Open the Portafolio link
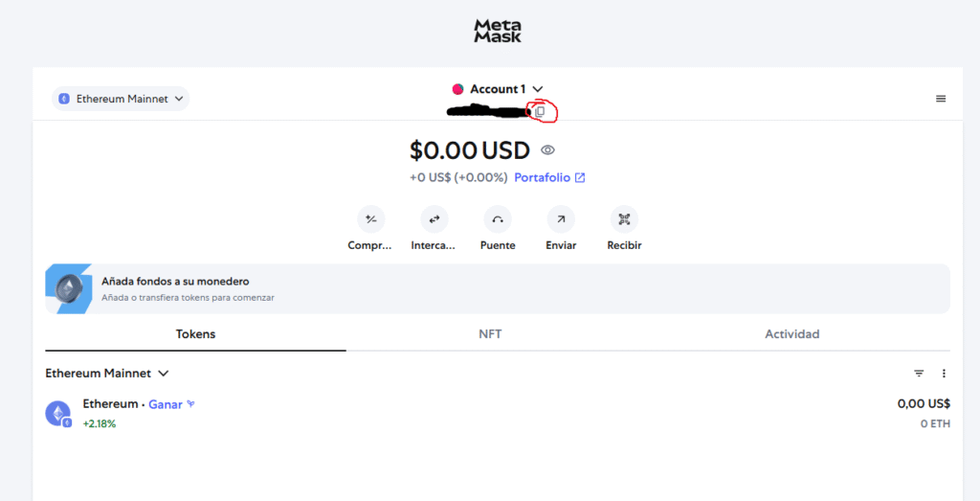The width and height of the screenshot is (980, 501). tap(549, 177)
